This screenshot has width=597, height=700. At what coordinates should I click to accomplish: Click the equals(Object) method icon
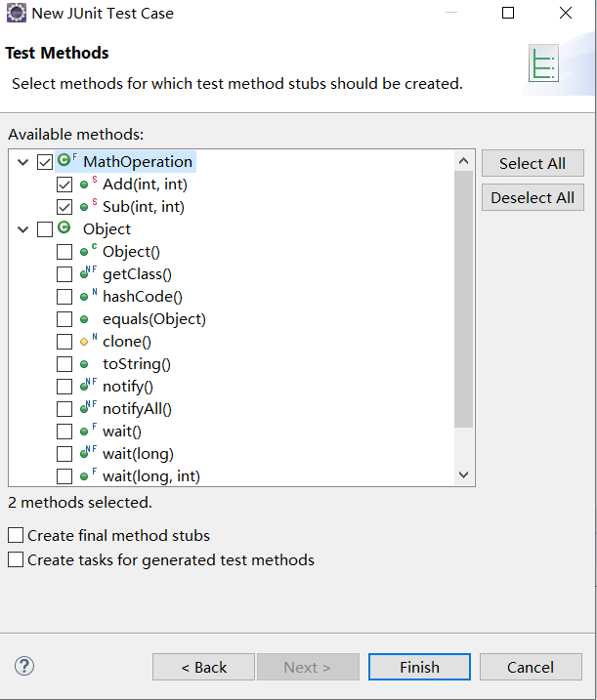coord(84,318)
